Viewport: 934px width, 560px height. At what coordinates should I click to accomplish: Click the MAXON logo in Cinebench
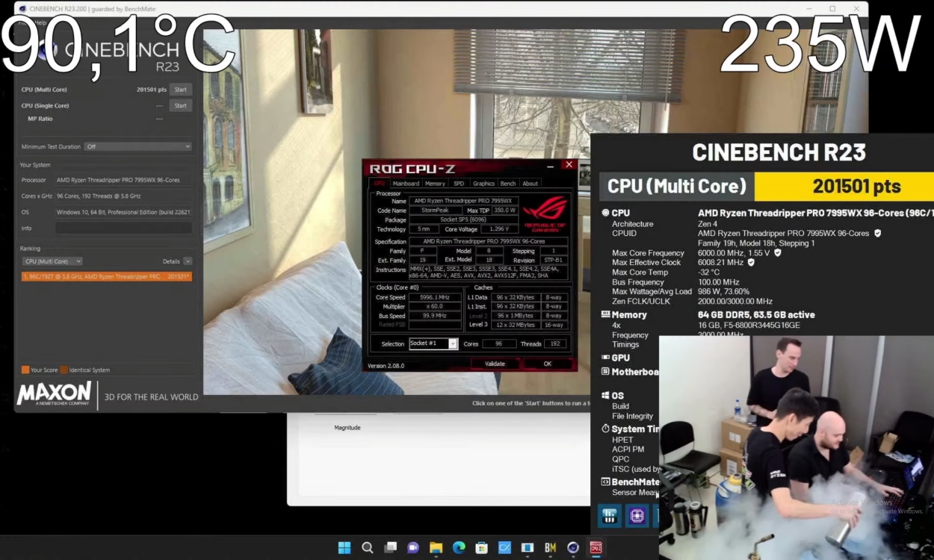pyautogui.click(x=55, y=393)
